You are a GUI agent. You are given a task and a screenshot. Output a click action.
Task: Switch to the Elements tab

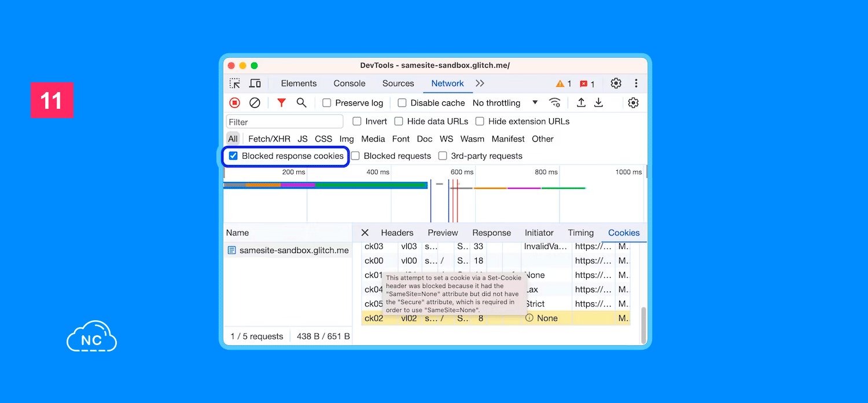pos(299,83)
